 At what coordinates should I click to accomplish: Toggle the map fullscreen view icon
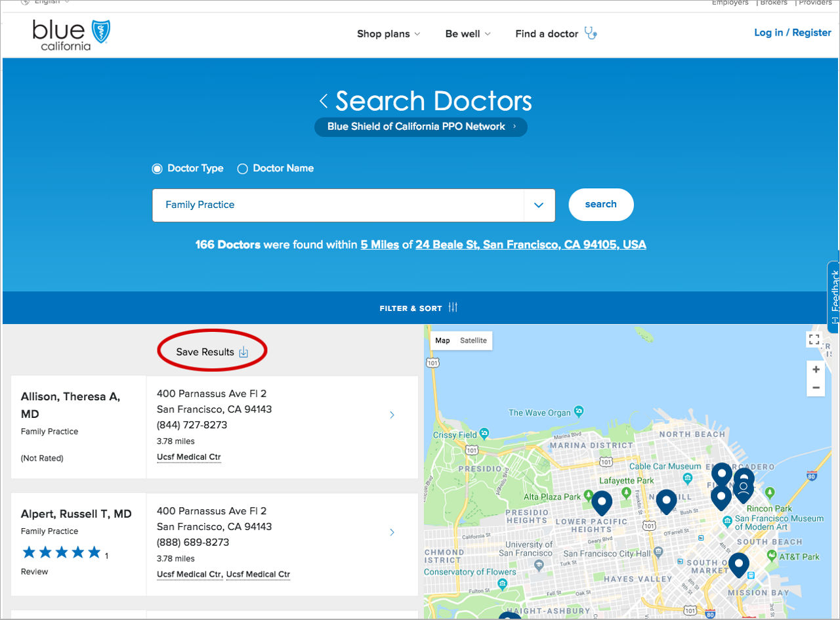pyautogui.click(x=814, y=339)
